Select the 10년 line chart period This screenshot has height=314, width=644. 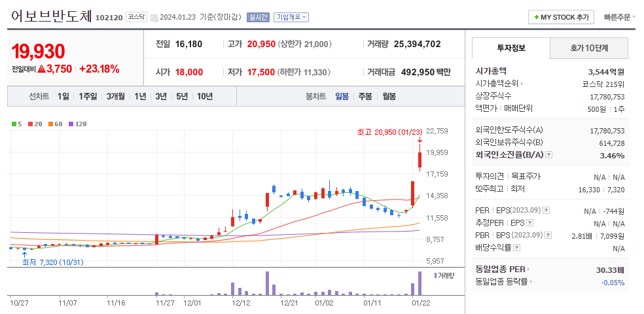click(x=205, y=96)
